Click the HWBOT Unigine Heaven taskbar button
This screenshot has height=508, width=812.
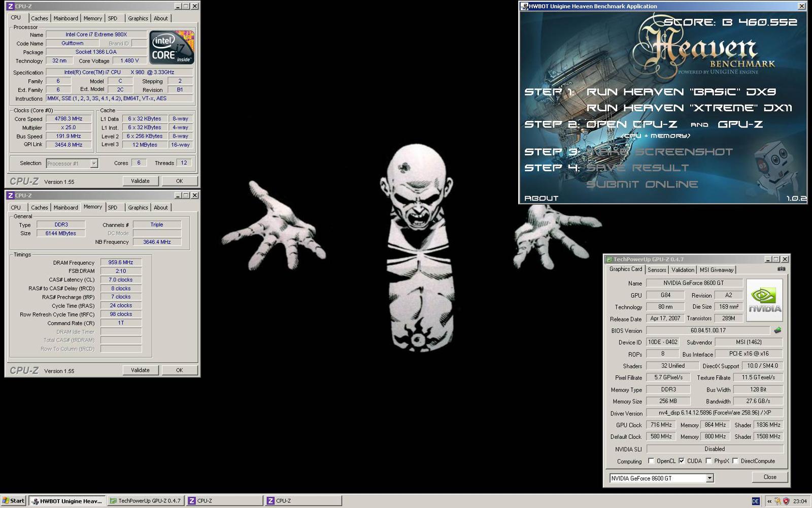(x=67, y=501)
